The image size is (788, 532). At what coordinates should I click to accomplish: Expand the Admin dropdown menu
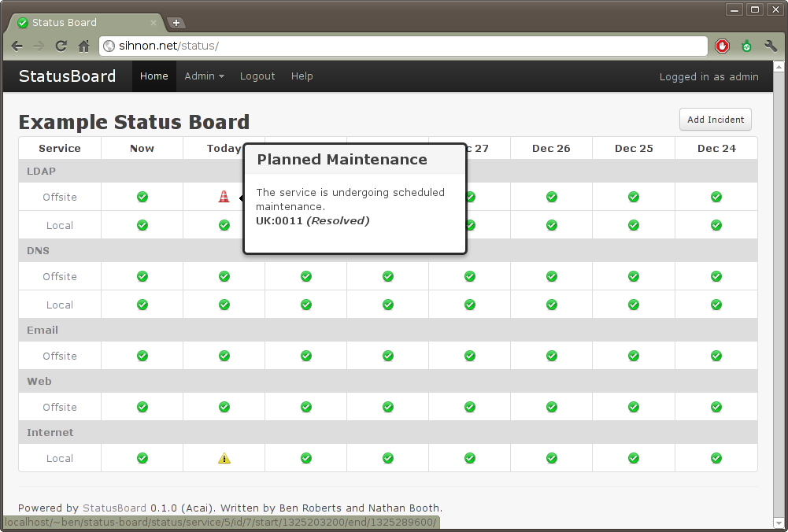204,76
